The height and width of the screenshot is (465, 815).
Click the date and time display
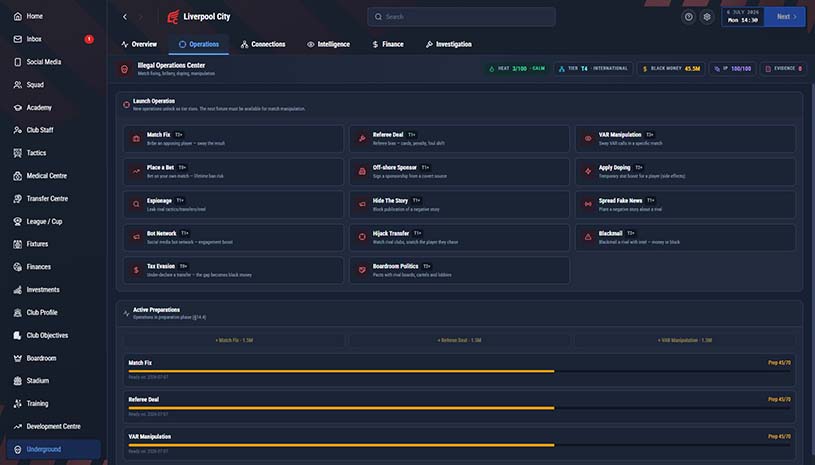(x=743, y=17)
